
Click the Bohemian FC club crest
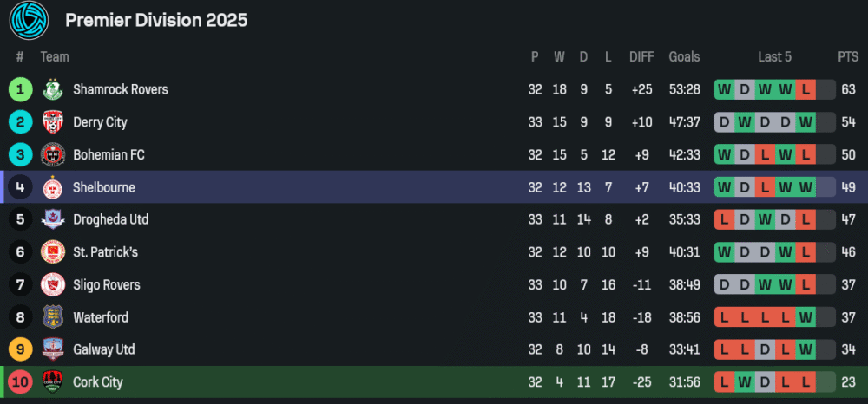click(x=53, y=154)
